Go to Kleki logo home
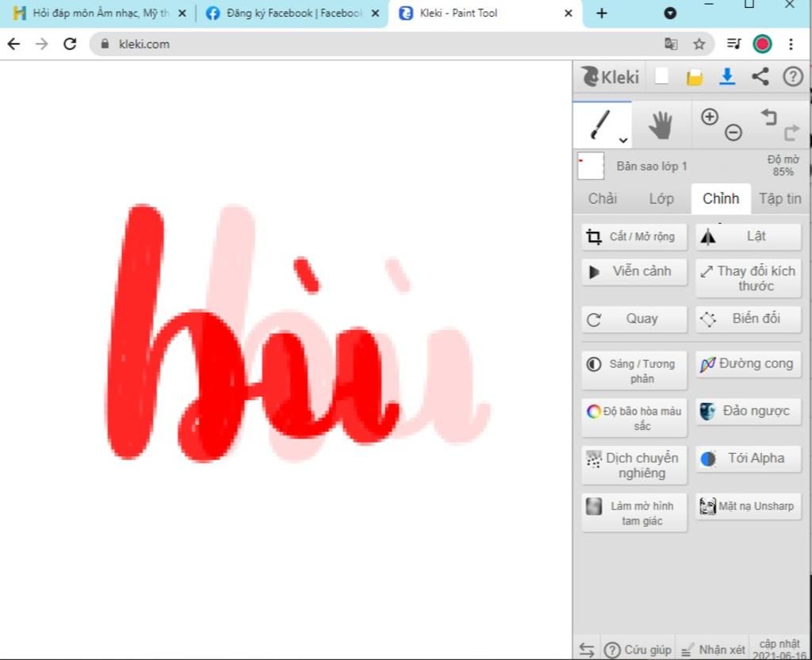 tap(610, 77)
